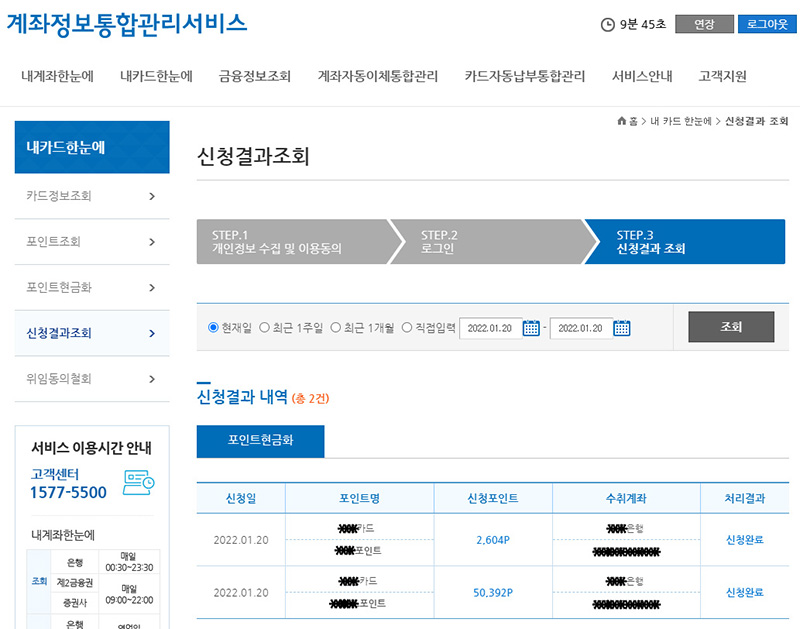
Task: Click the home icon in breadcrumb
Action: click(x=623, y=121)
